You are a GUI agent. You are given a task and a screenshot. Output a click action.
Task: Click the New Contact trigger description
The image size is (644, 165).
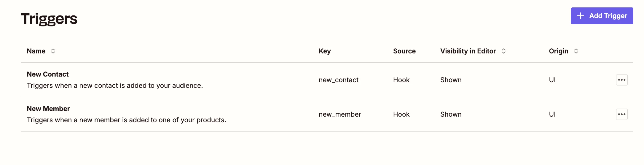pyautogui.click(x=115, y=85)
